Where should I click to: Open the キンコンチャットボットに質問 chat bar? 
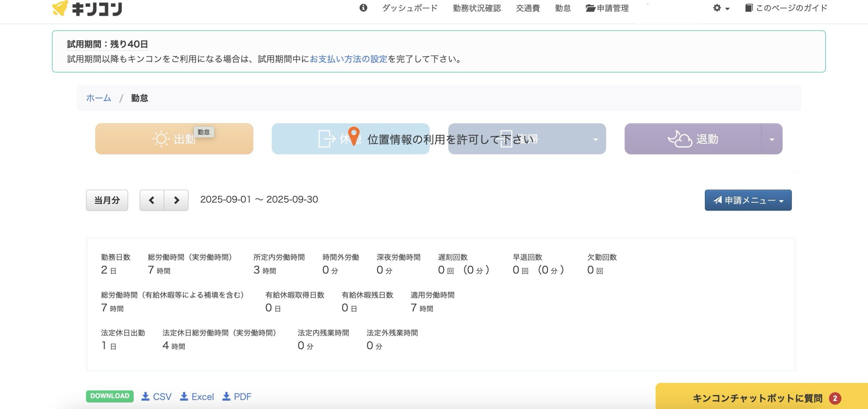(757, 398)
